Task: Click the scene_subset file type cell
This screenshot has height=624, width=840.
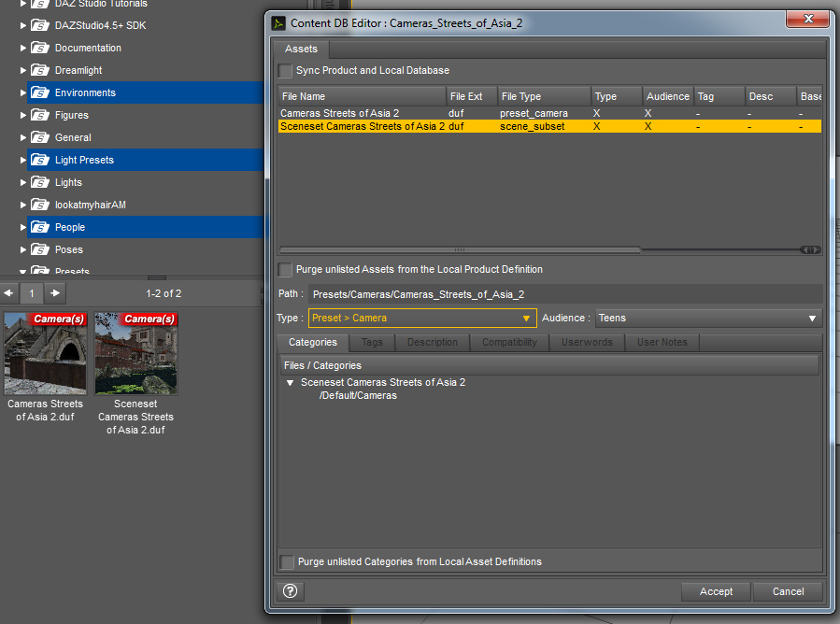Action: 532,126
